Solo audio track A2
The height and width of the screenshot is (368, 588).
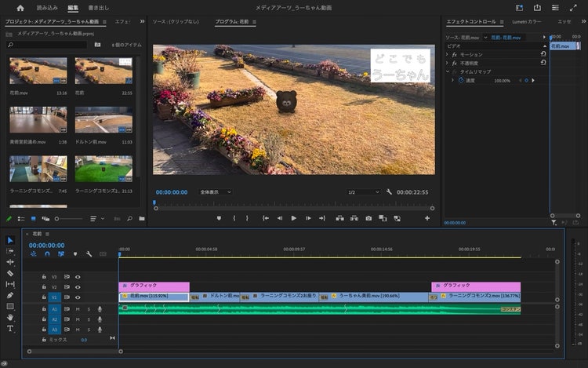(x=89, y=319)
